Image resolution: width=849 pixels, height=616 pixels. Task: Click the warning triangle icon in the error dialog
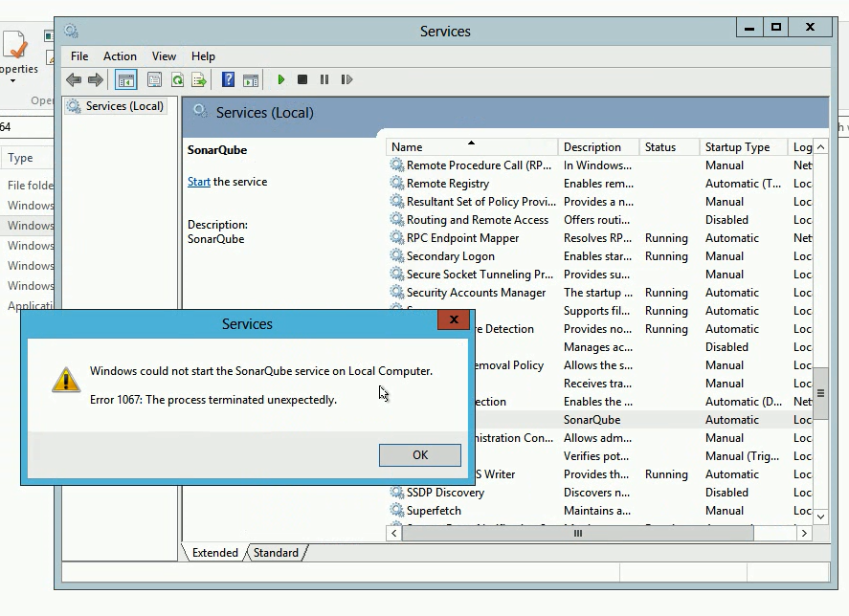click(x=66, y=380)
